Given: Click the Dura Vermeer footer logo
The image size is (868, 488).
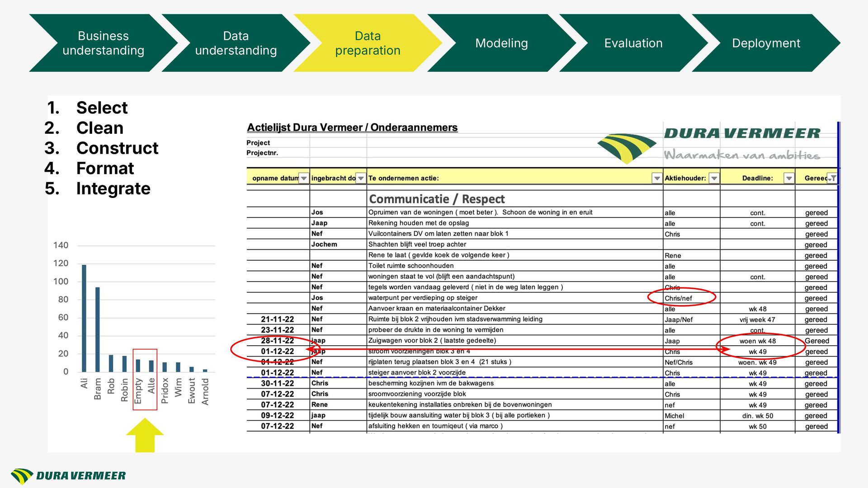Looking at the screenshot, I should (68, 476).
